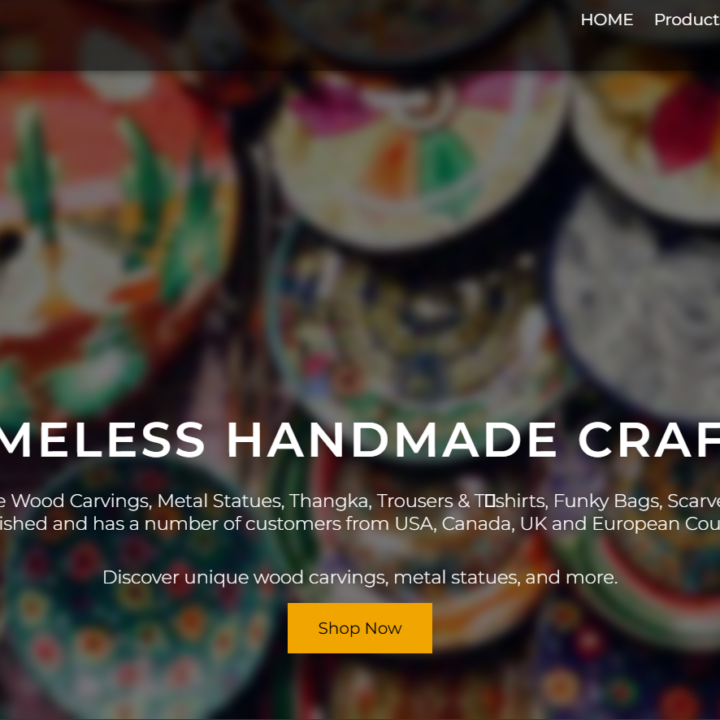The width and height of the screenshot is (720, 720).
Task: Click the word Trousers in description
Action: tap(415, 501)
